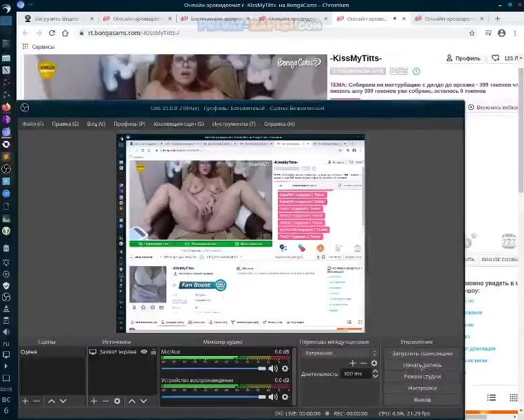Mute the Mic/Aux audio channel
This screenshot has height=420, width=524.
click(273, 368)
